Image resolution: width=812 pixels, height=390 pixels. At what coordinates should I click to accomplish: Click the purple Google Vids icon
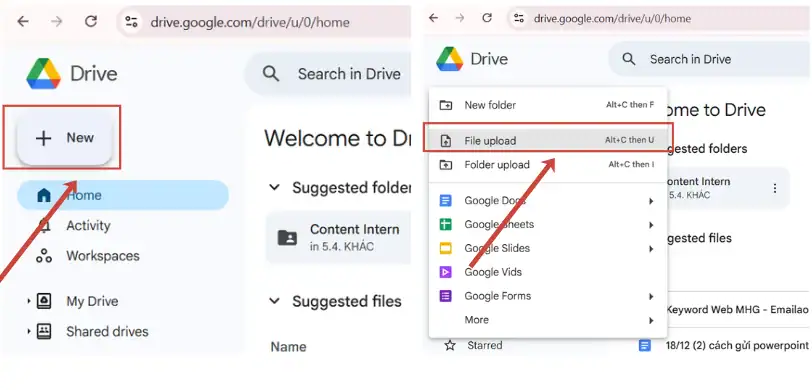(445, 272)
